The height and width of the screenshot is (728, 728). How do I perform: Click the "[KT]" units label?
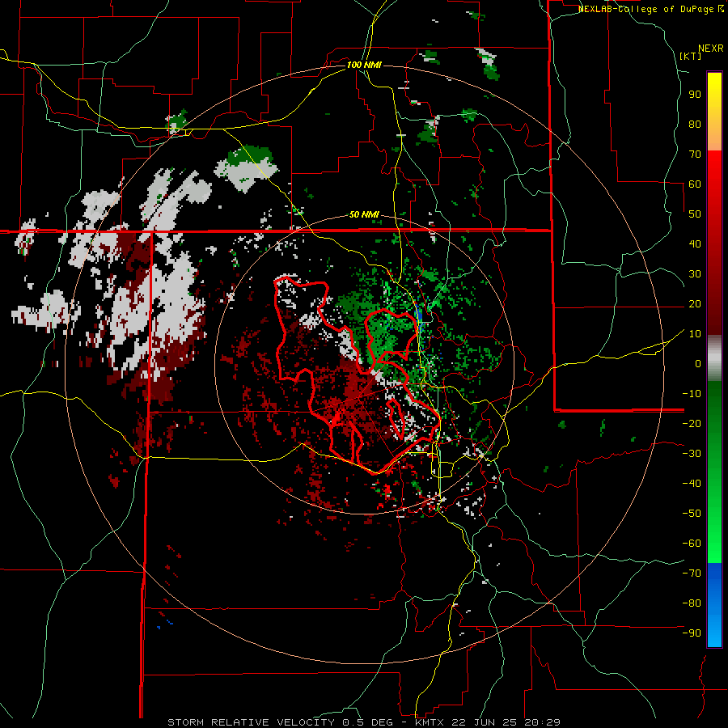point(691,56)
